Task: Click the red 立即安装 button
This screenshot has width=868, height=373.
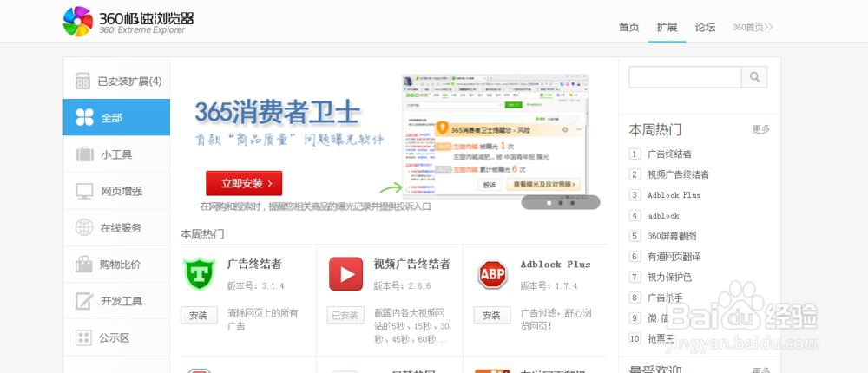Action: (244, 183)
